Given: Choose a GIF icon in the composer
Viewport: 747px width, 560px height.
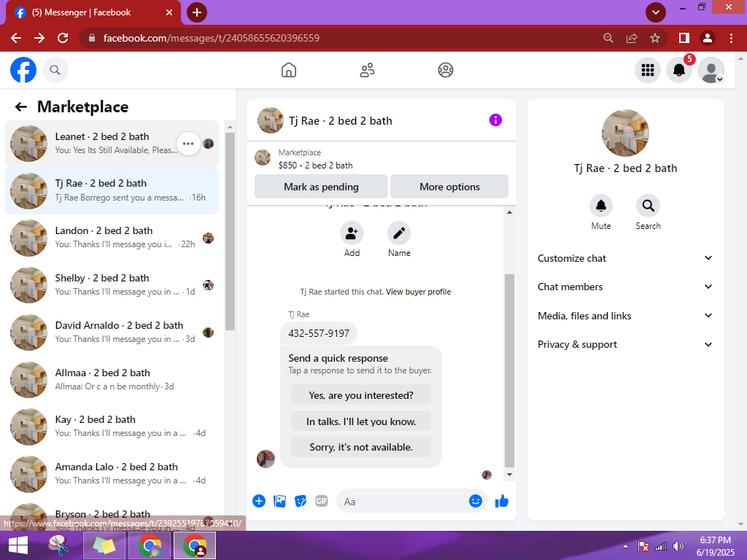Looking at the screenshot, I should tap(322, 501).
